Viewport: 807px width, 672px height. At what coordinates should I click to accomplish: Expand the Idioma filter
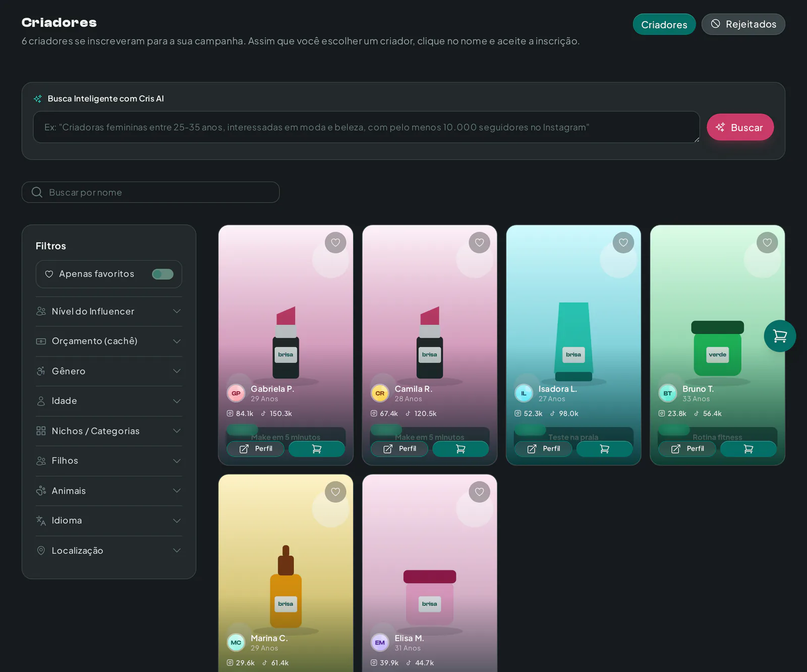click(109, 521)
